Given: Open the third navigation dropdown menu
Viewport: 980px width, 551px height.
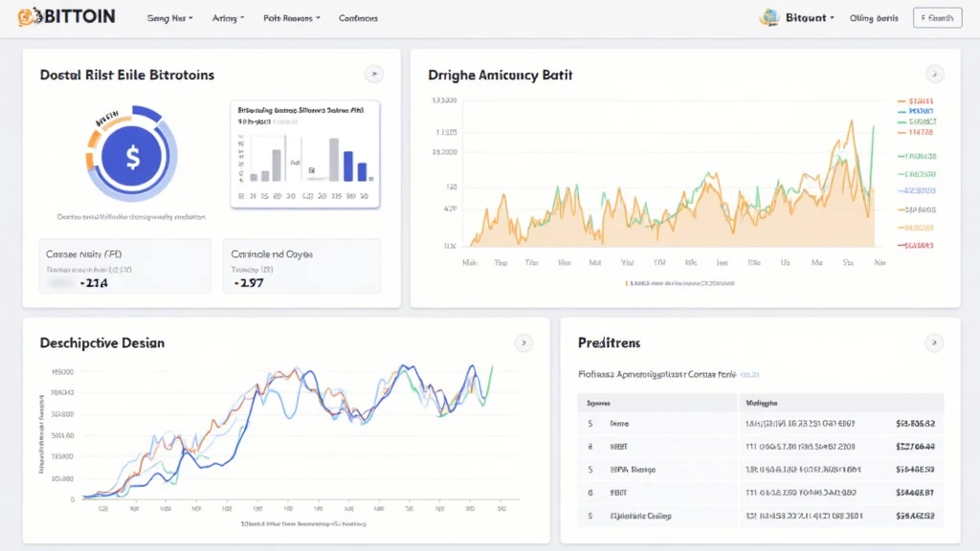Looking at the screenshot, I should [291, 18].
